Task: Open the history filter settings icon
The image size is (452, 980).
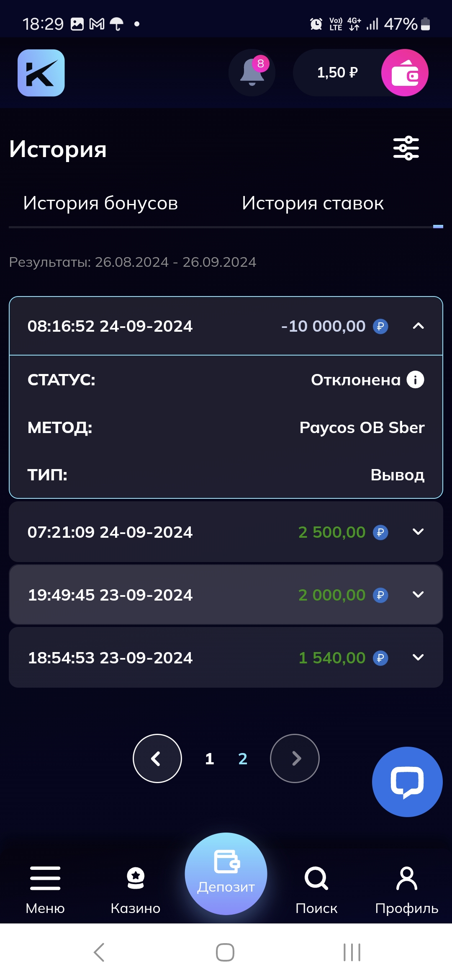Action: [x=406, y=148]
